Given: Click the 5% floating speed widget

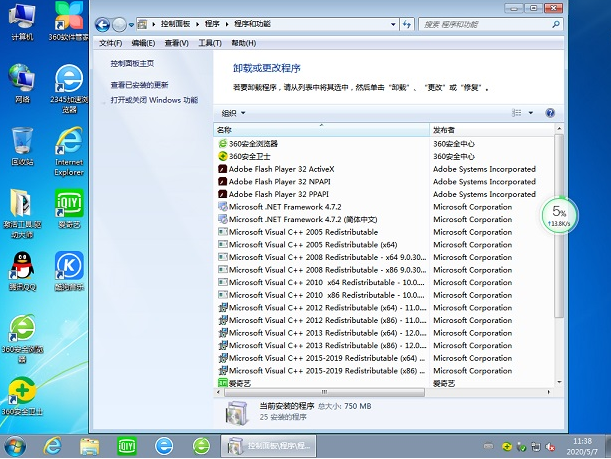Looking at the screenshot, I should (560, 214).
